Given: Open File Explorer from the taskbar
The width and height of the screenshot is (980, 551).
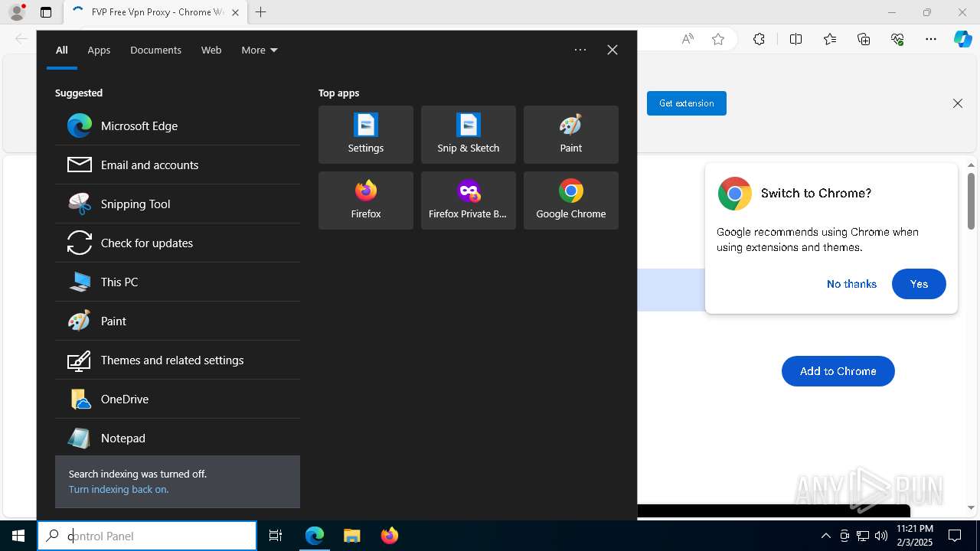Looking at the screenshot, I should [x=352, y=536].
